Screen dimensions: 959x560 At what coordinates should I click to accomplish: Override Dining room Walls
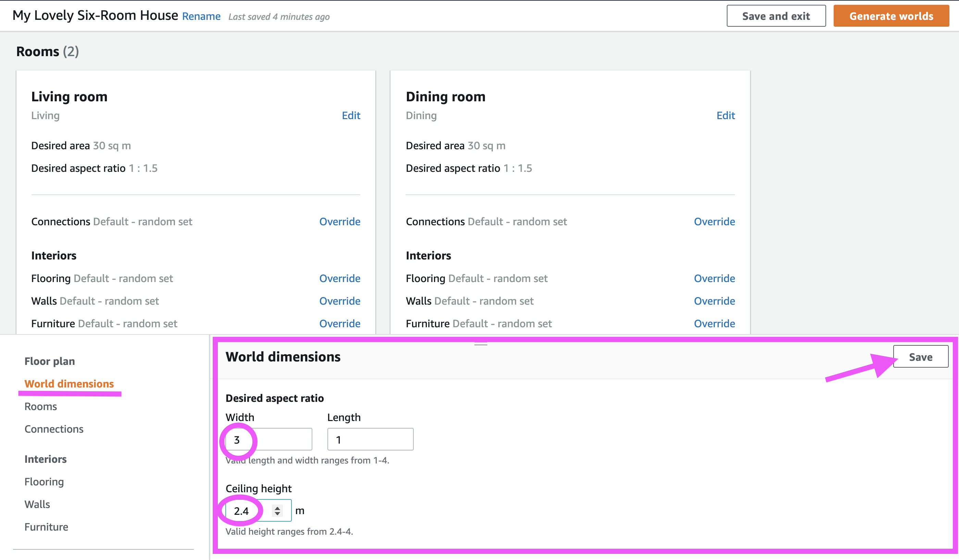[714, 301]
